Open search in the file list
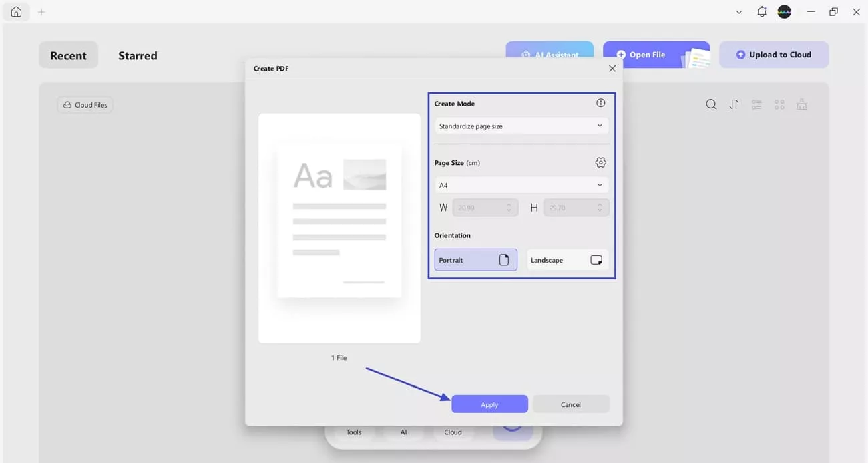868x463 pixels. [710, 104]
